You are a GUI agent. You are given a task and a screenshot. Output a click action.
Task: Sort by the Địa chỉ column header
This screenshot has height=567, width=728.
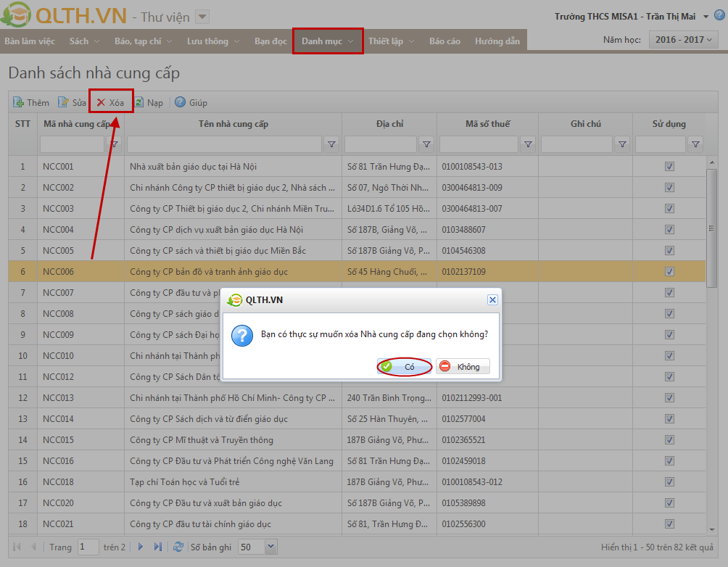389,124
